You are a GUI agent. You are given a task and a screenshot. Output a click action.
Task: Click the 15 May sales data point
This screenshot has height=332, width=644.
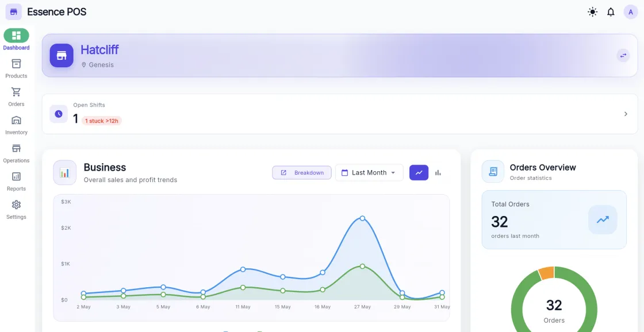point(282,277)
